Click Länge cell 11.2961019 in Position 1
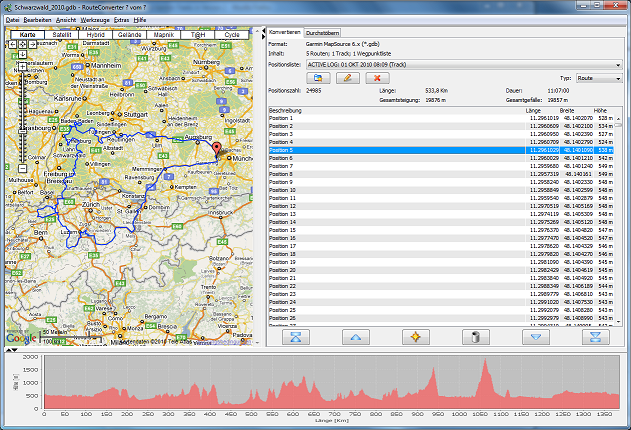The image size is (631, 430). [544, 118]
